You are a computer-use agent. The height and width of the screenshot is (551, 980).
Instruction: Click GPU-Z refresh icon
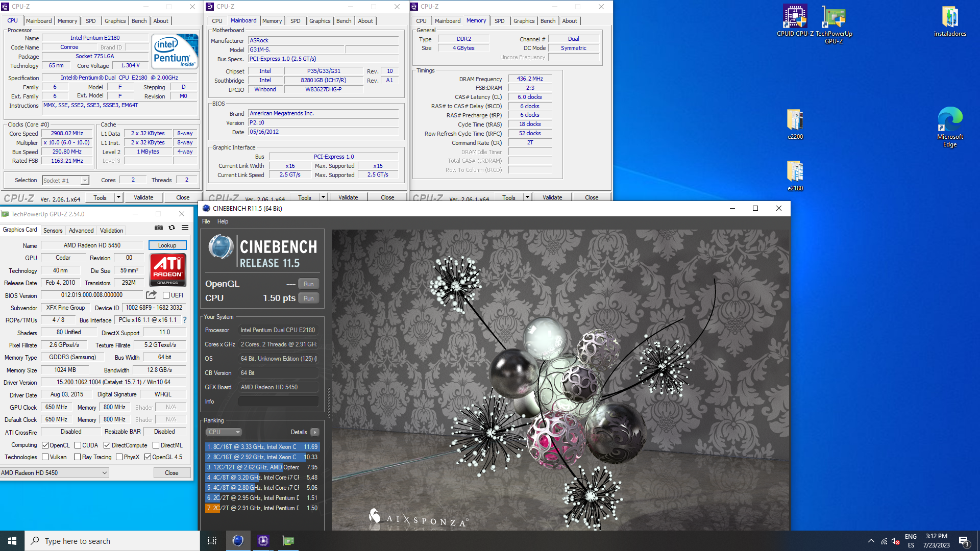172,228
